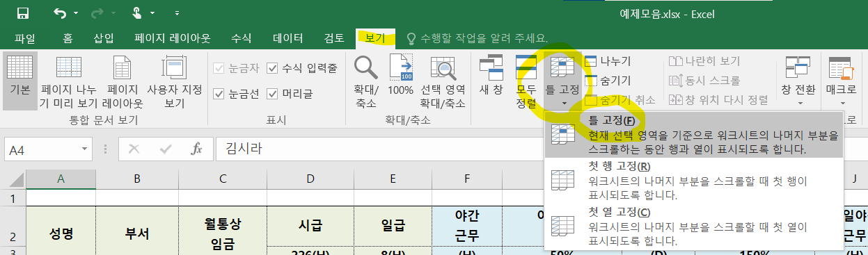Image resolution: width=868 pixels, height=255 pixels.
Task: Click the fx insert function icon
Action: (197, 149)
